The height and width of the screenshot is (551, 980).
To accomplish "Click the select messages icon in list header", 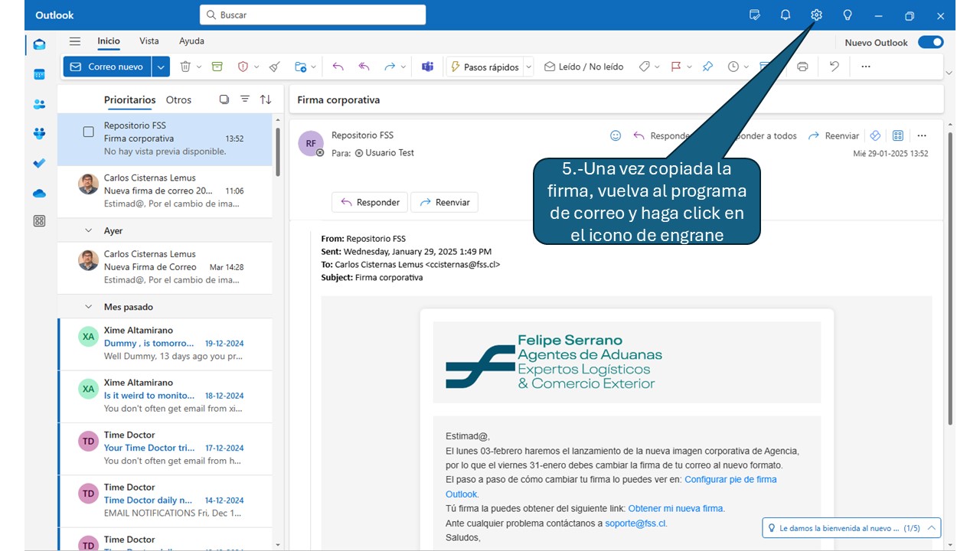I will point(224,99).
